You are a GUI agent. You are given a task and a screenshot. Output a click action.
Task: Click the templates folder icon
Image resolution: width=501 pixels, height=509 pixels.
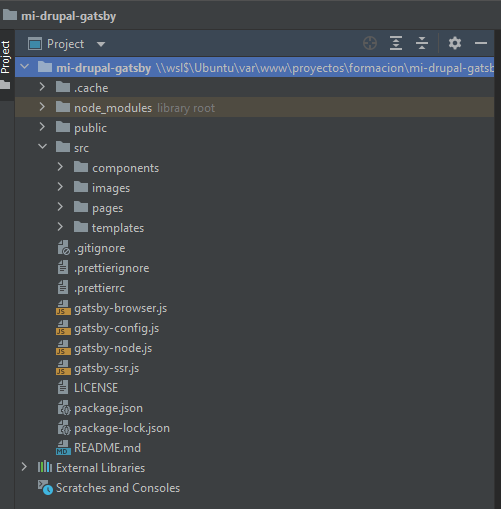point(81,227)
